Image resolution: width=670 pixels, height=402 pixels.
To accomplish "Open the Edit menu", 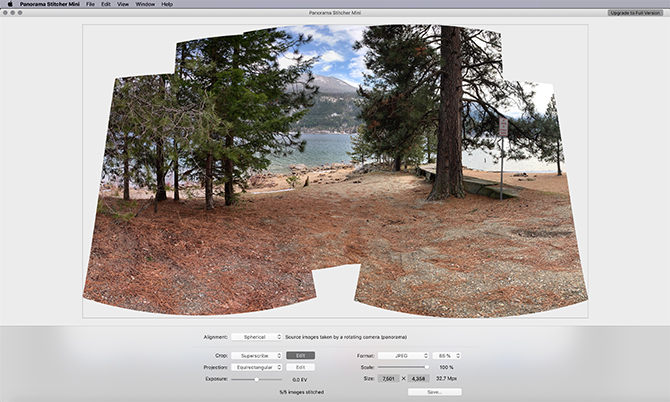I will click(x=106, y=4).
